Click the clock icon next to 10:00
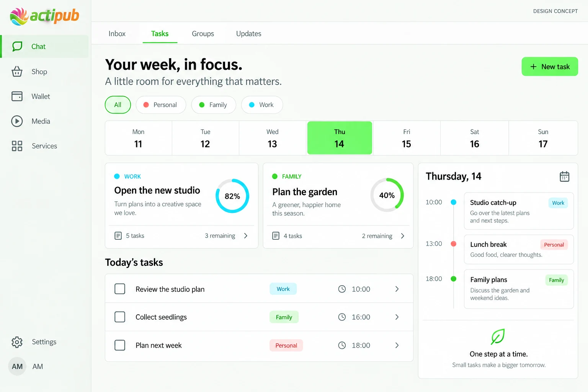Image resolution: width=588 pixels, height=392 pixels. (342, 289)
